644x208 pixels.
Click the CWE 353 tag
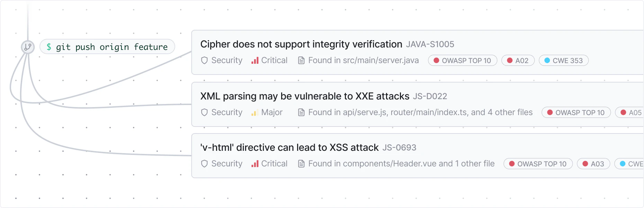tap(564, 61)
